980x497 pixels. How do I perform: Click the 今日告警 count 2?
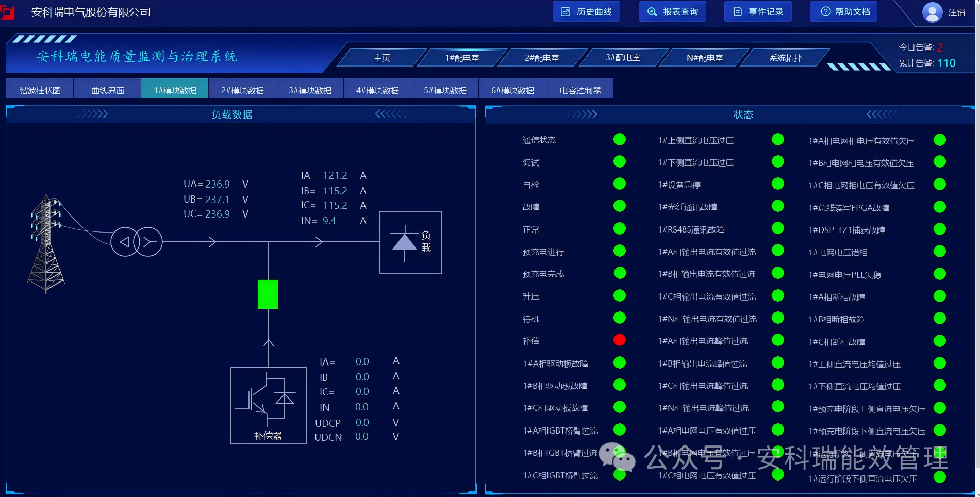940,47
